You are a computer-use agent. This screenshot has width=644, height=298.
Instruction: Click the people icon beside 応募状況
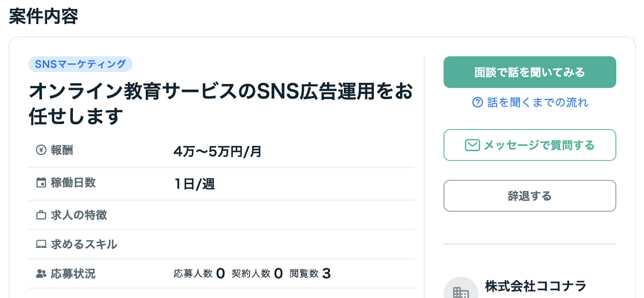click(41, 274)
